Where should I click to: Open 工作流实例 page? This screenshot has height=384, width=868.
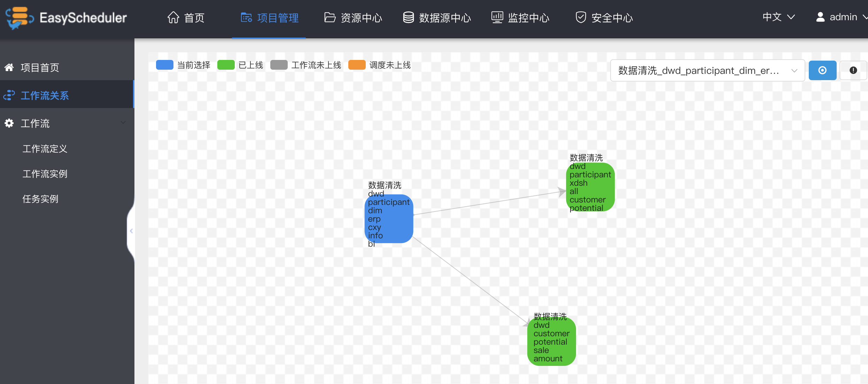tap(45, 174)
